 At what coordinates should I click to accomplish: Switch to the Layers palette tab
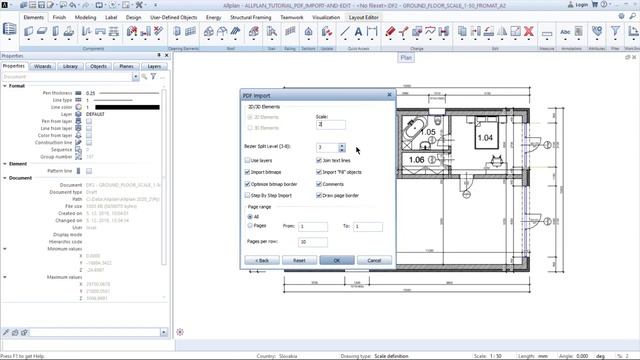pos(154,66)
